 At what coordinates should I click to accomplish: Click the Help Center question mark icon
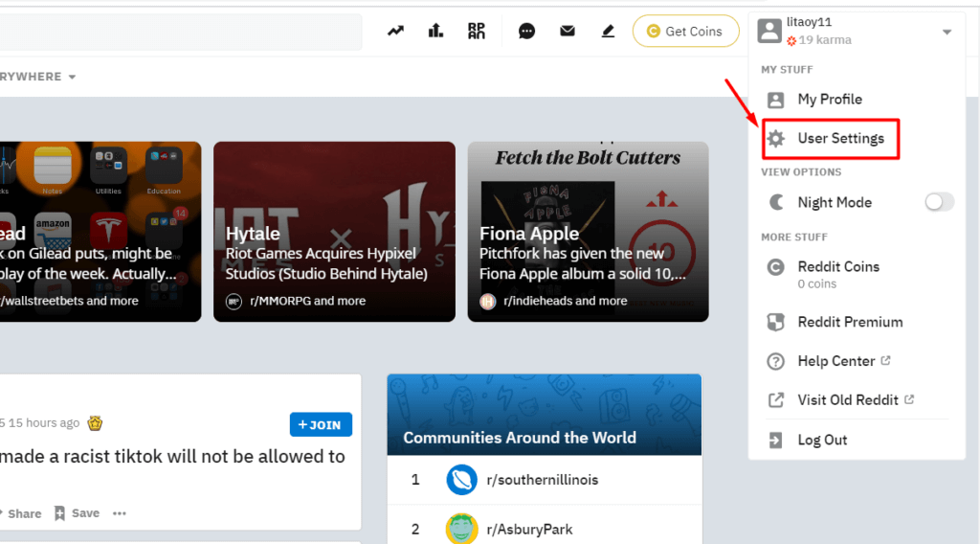pyautogui.click(x=775, y=361)
